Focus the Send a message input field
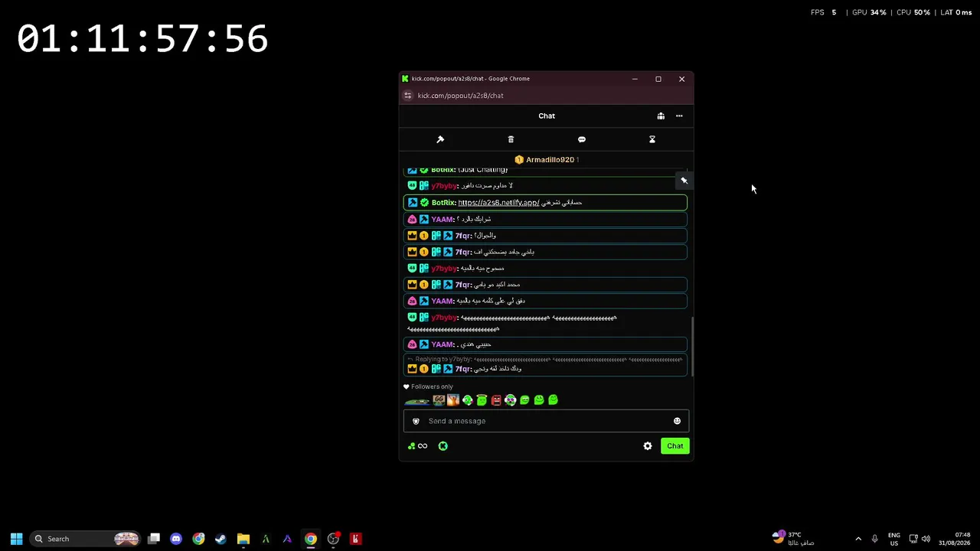Viewport: 980px width, 551px height. click(546, 421)
